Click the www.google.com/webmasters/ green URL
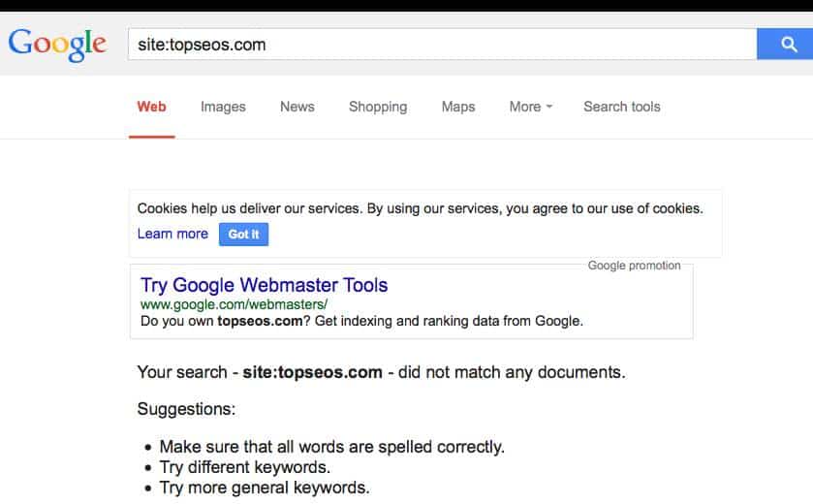This screenshot has height=504, width=813. pyautogui.click(x=234, y=304)
